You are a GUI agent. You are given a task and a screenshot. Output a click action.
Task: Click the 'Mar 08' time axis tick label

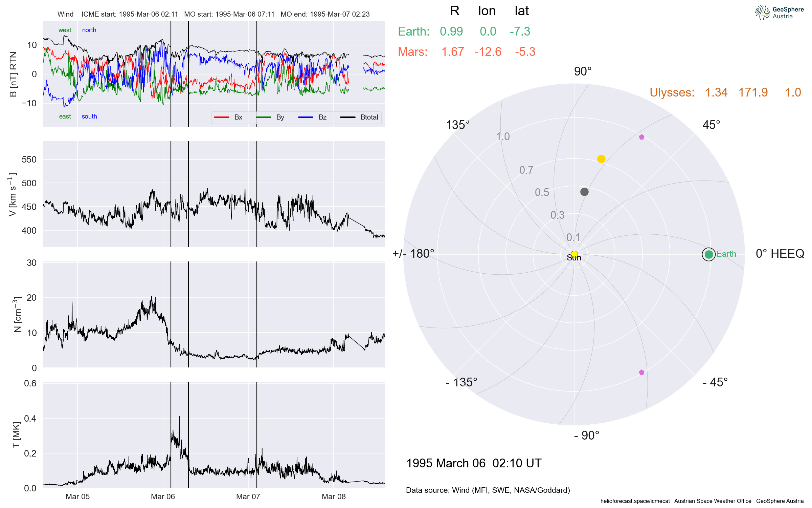tap(334, 497)
